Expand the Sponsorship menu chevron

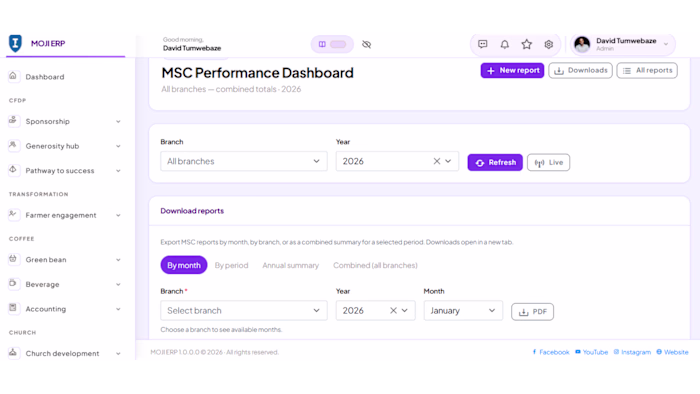pos(118,121)
